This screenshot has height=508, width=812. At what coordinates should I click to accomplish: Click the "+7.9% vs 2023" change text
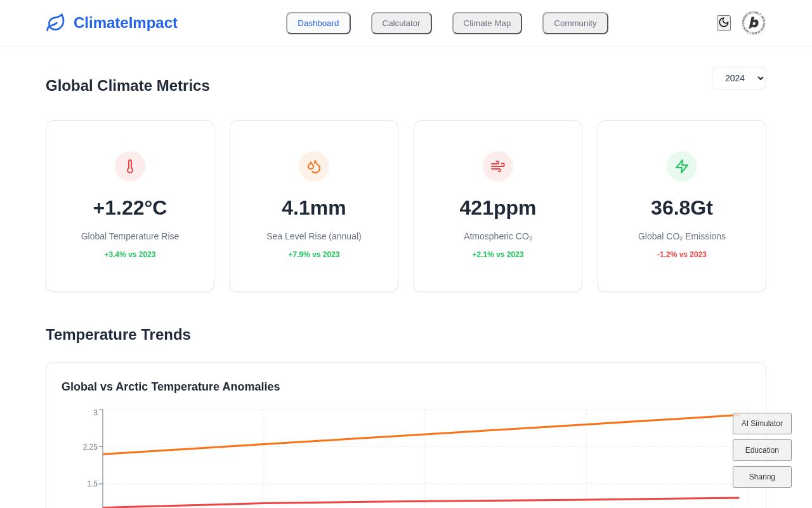tap(314, 255)
